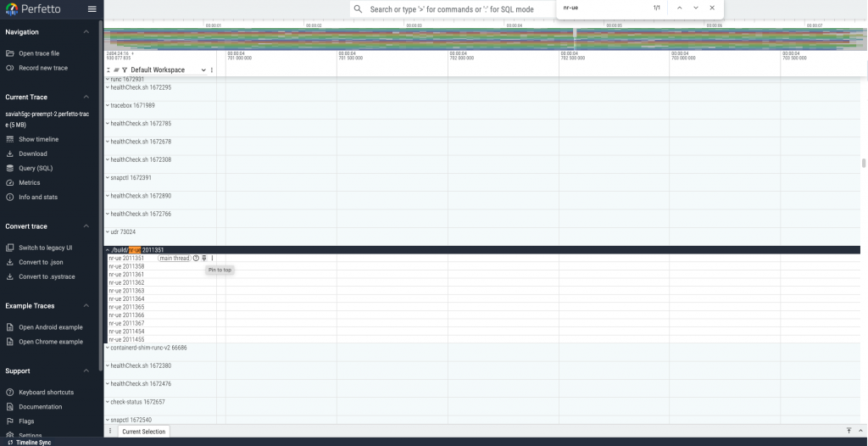Go to previous find result arrow
Viewport: 868px width, 446px height.
tap(680, 8)
